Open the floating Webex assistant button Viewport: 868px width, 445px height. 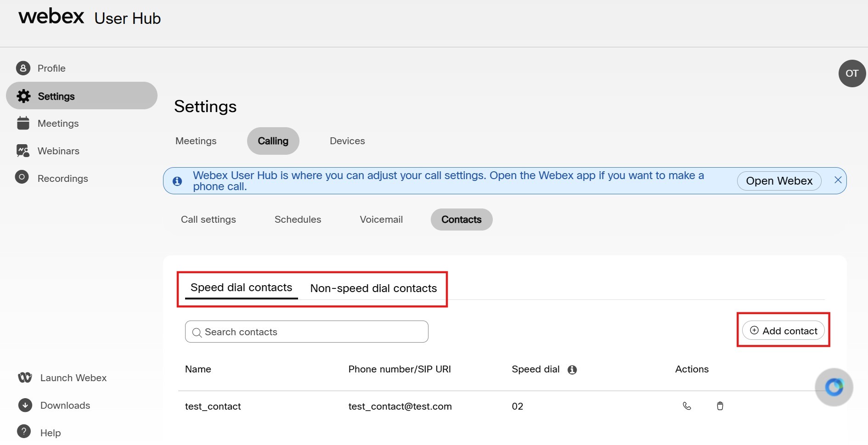point(834,387)
